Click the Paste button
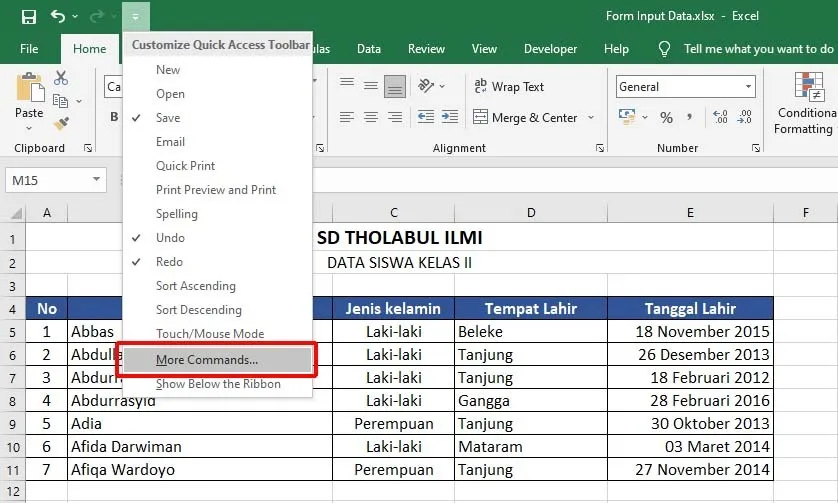This screenshot has height=503, width=838. (29, 101)
